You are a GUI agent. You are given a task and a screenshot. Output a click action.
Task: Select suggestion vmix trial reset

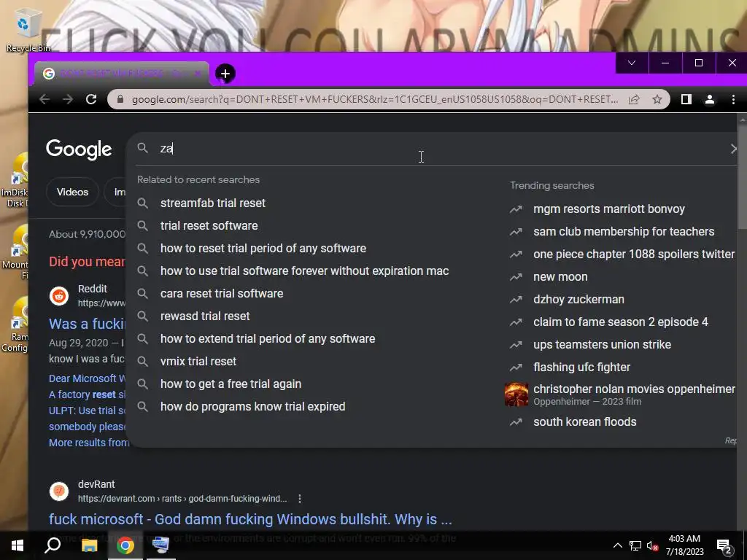click(198, 362)
